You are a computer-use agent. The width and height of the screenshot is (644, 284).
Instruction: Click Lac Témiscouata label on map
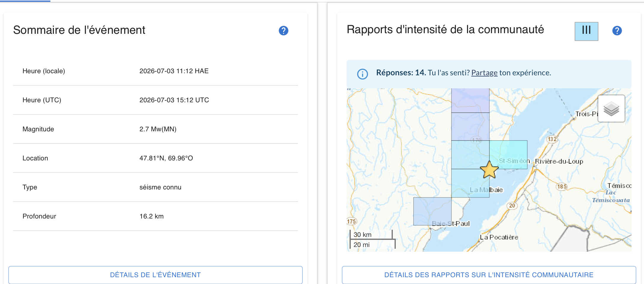611,197
